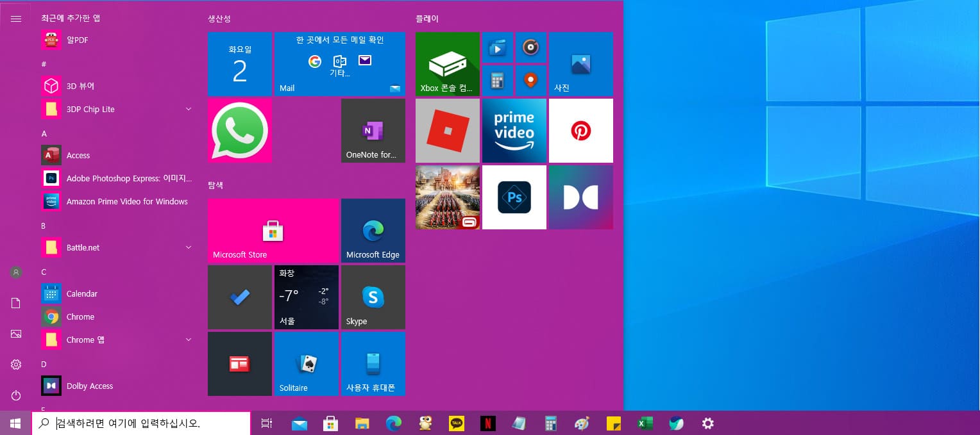
Task: Open the Mail tile
Action: [x=340, y=63]
